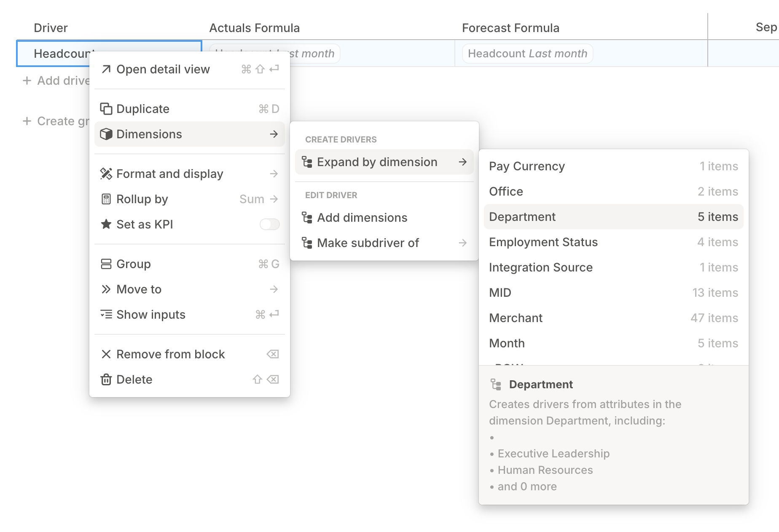The width and height of the screenshot is (779, 532).
Task: Click the Dimensions cube icon
Action: [x=106, y=134]
